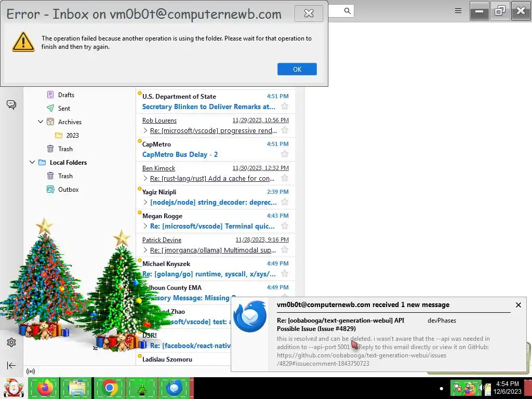
Task: Click the search magnifier icon
Action: coord(348,11)
